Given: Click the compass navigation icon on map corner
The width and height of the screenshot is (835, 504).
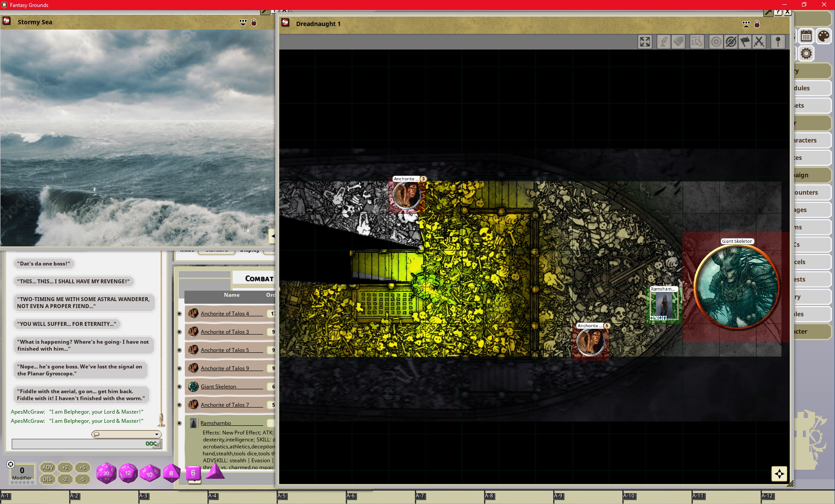Looking at the screenshot, I should (x=779, y=474).
